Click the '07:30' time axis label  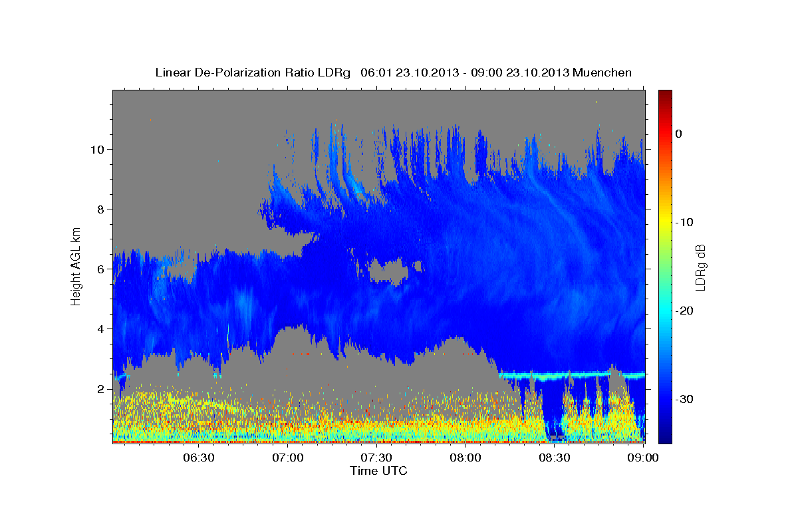point(376,458)
